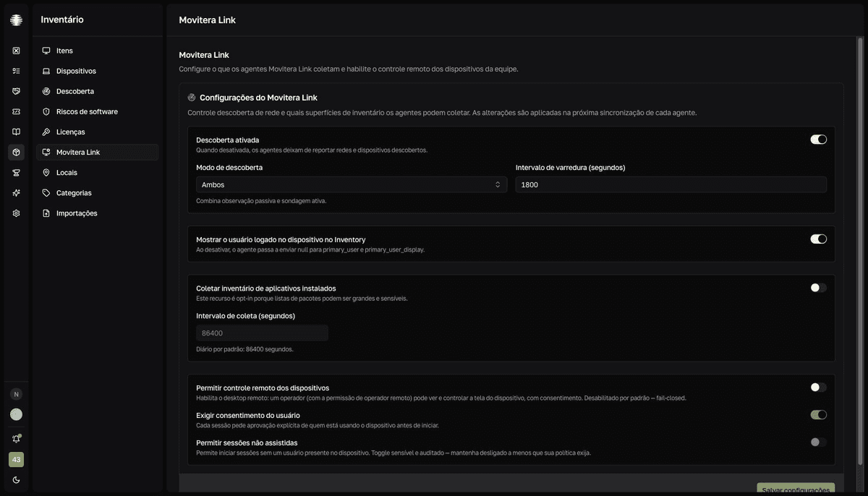Toggle dark mode with the moon icon
This screenshot has height=496, width=868.
pyautogui.click(x=16, y=480)
